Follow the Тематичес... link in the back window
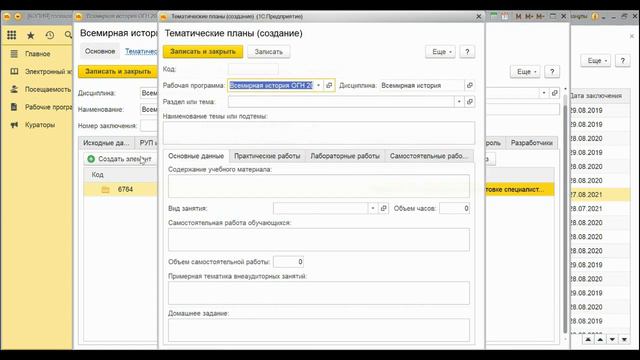This screenshot has width=640, height=360. point(141,51)
